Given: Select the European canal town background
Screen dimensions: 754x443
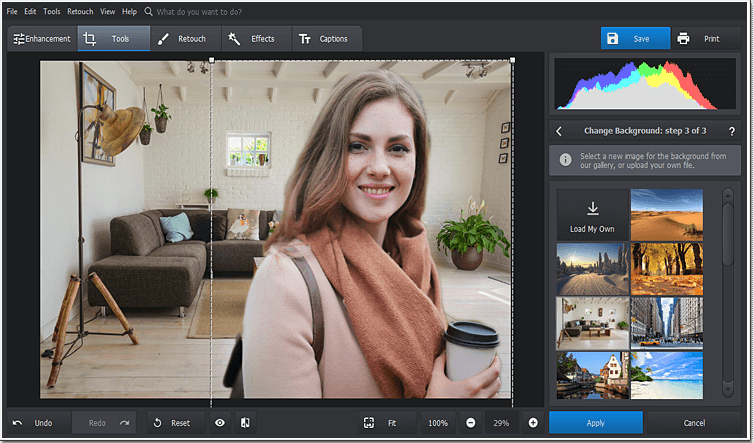Looking at the screenshot, I should (592, 375).
